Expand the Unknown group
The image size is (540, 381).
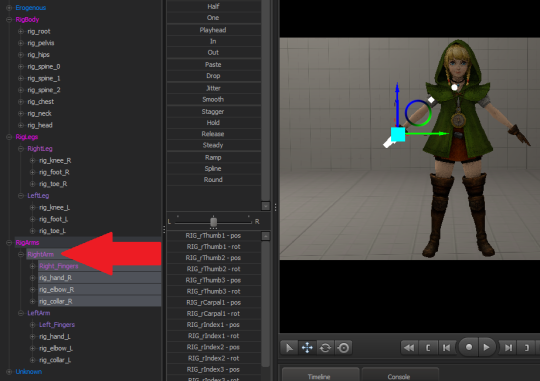9,372
